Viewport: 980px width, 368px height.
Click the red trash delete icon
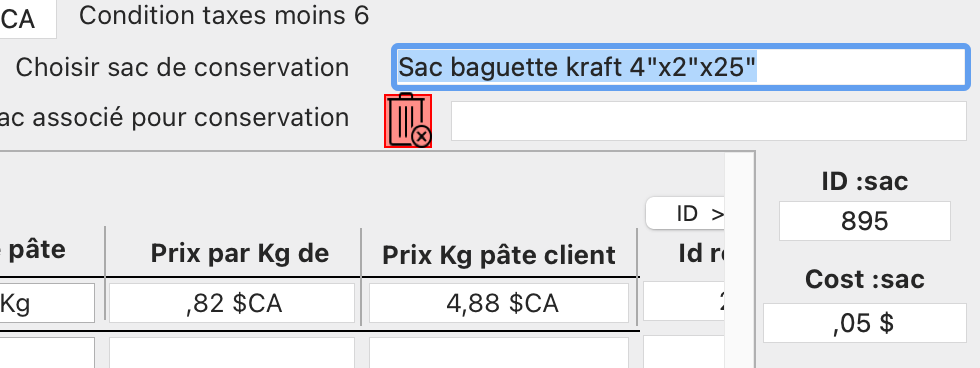(x=408, y=121)
